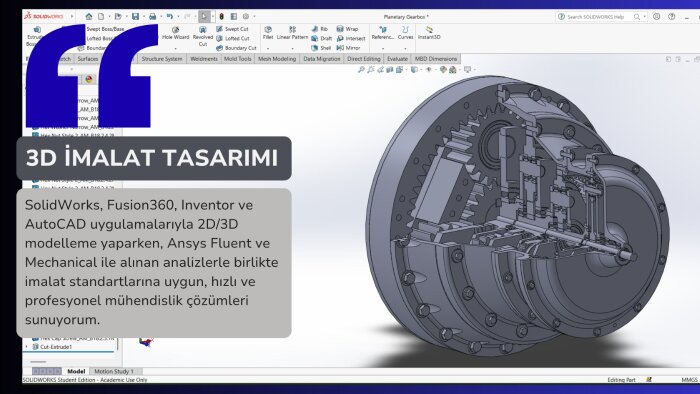Switch to the Evaluate tab
Screen dimensions: 700x394
pyautogui.click(x=397, y=59)
